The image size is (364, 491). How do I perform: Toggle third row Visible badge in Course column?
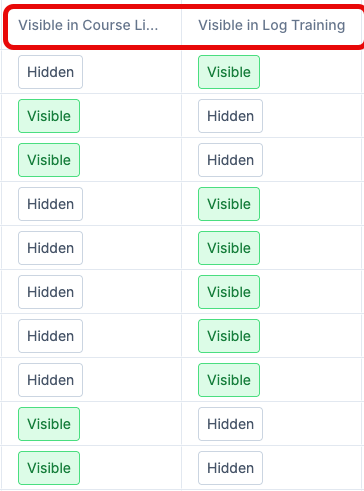(x=49, y=160)
